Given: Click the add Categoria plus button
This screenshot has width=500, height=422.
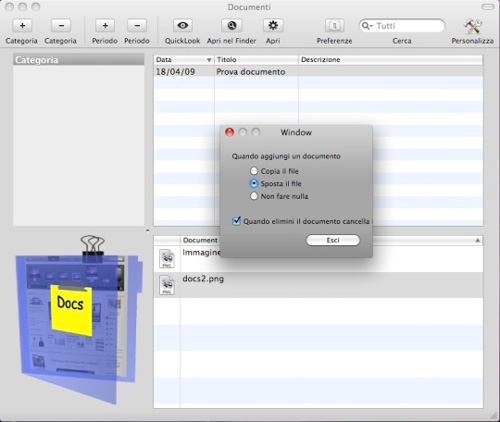Looking at the screenshot, I should (x=22, y=26).
